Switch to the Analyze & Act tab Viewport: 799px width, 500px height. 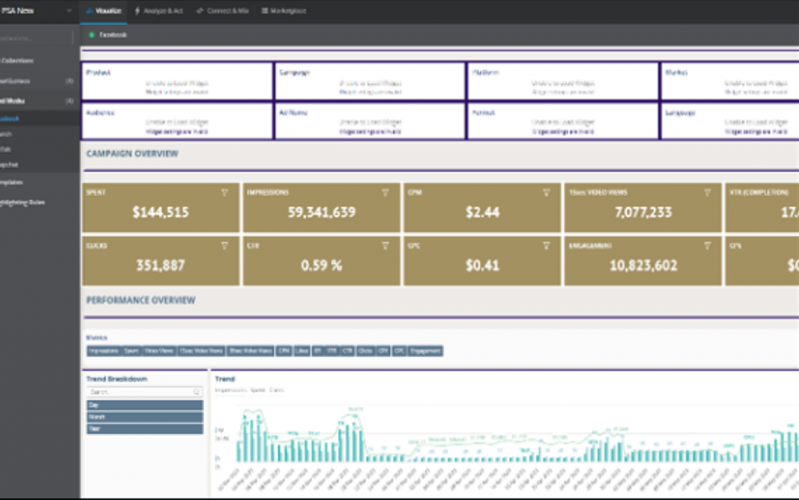(159, 10)
